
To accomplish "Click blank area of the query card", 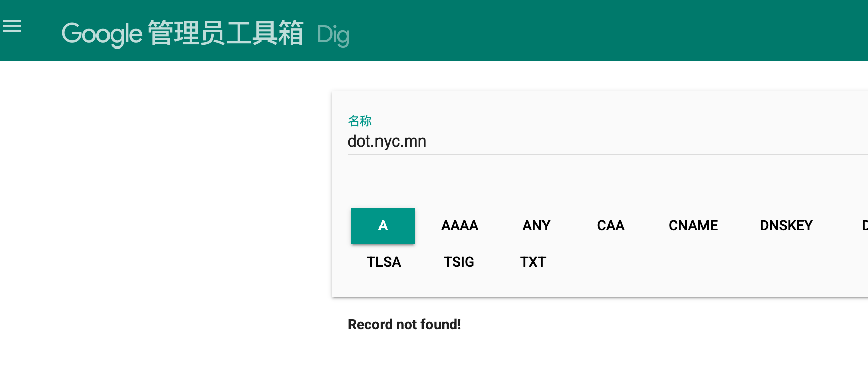I will pyautogui.click(x=707, y=268).
